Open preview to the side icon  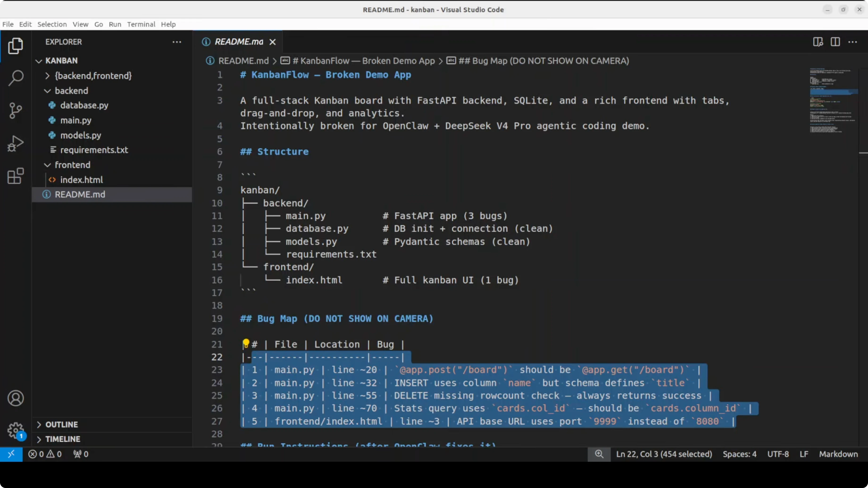818,42
